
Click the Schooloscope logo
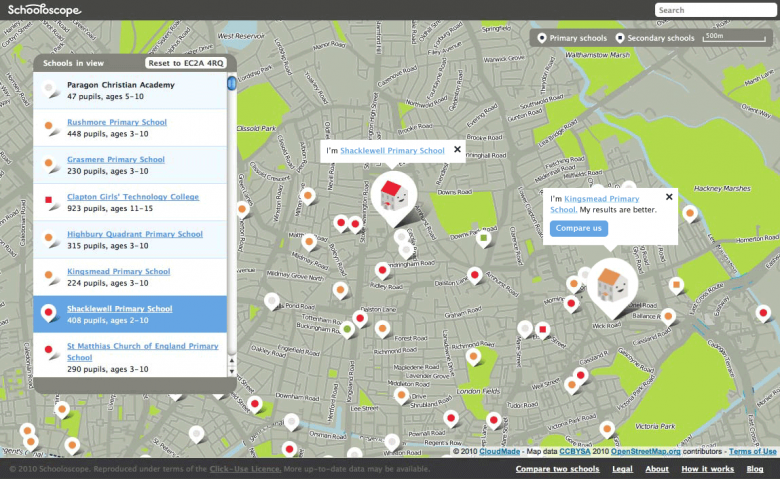(x=45, y=10)
